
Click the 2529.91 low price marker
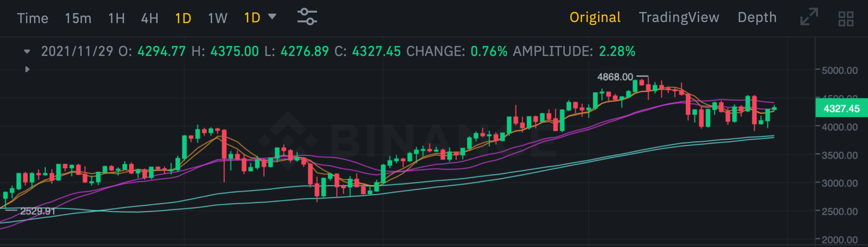coord(38,211)
